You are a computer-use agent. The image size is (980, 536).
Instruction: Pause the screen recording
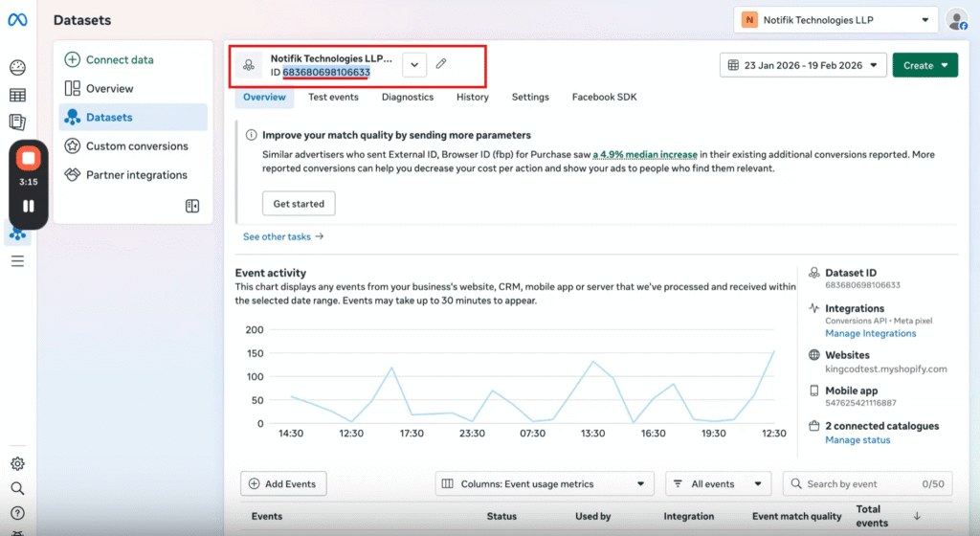[x=29, y=206]
